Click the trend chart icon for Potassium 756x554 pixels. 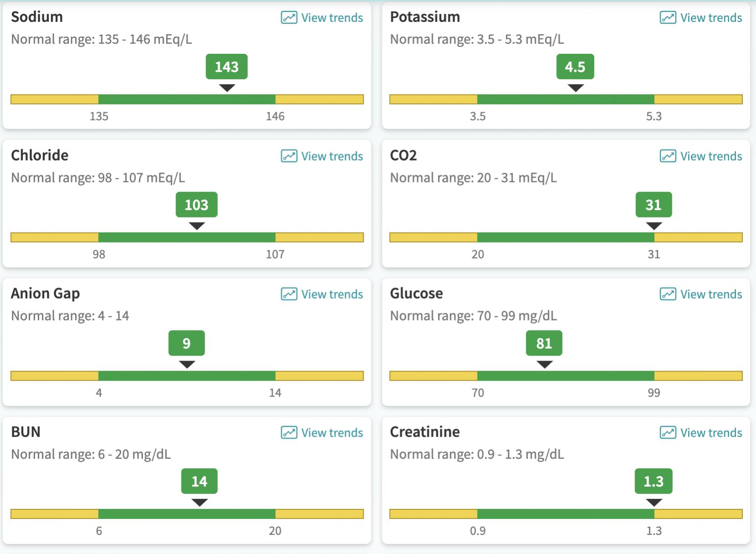[668, 18]
